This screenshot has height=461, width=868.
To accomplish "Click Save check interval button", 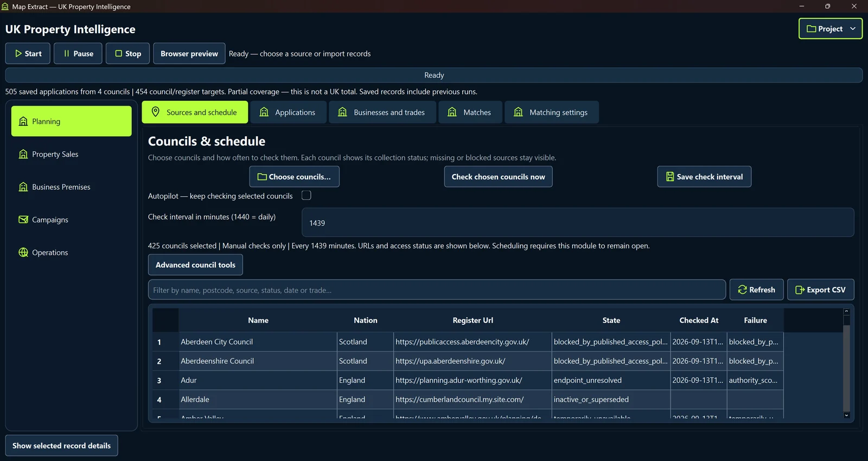I will [x=704, y=177].
